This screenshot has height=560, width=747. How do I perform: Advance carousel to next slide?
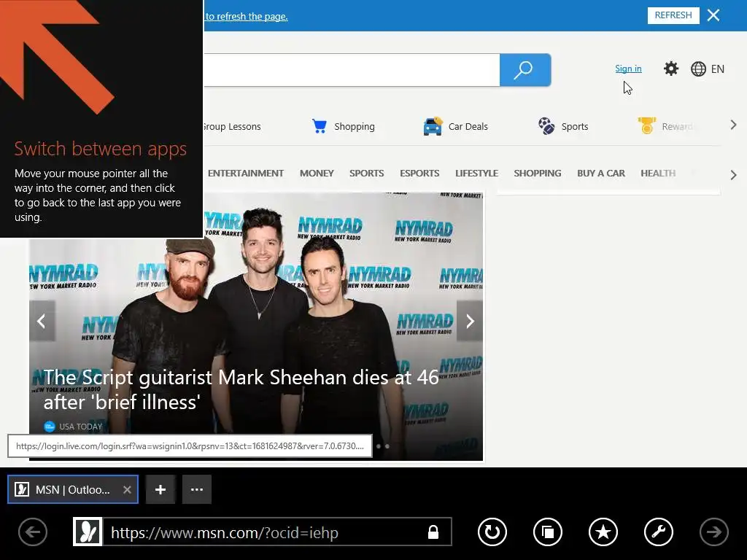pyautogui.click(x=470, y=321)
